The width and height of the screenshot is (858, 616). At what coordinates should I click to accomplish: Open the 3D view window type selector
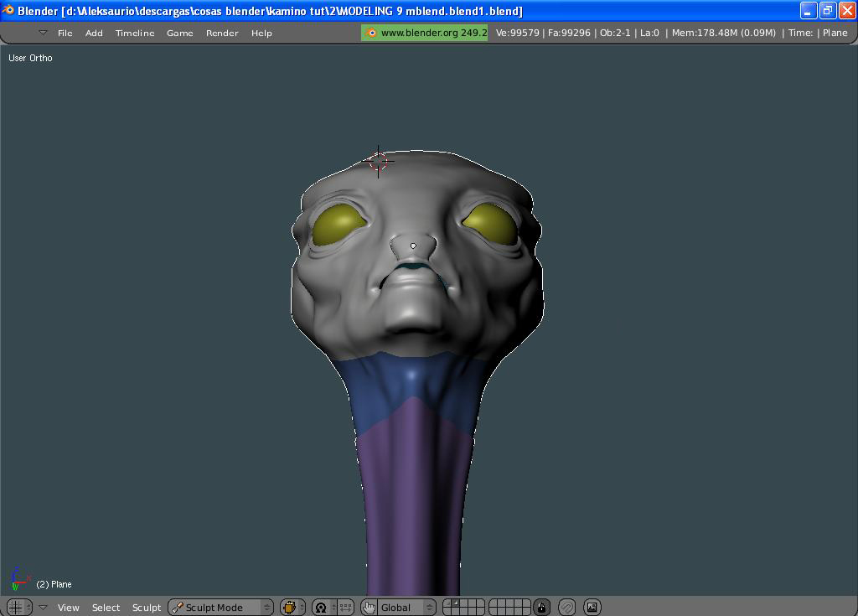pyautogui.click(x=20, y=608)
